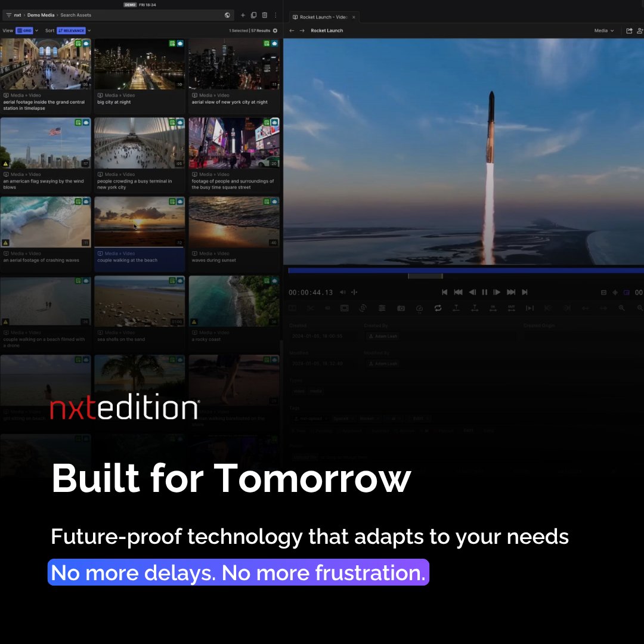The height and width of the screenshot is (644, 644).
Task: Close the Rocket Launch - Video tab
Action: point(354,17)
